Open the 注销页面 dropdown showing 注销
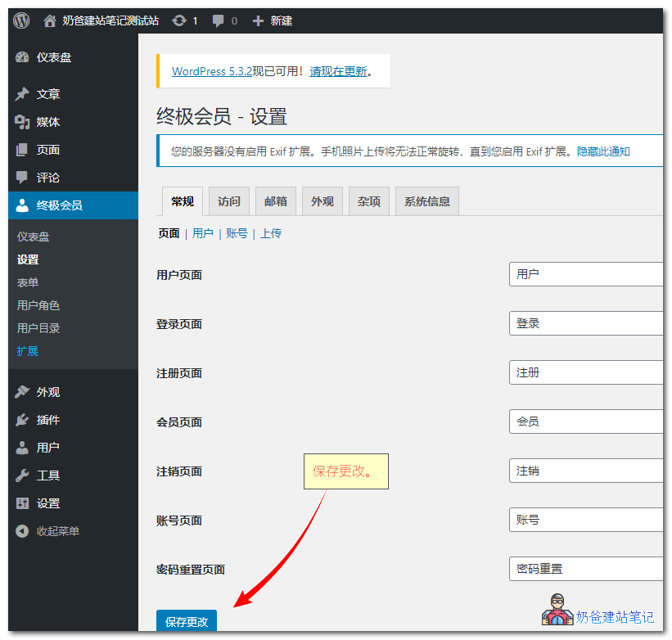 [586, 471]
